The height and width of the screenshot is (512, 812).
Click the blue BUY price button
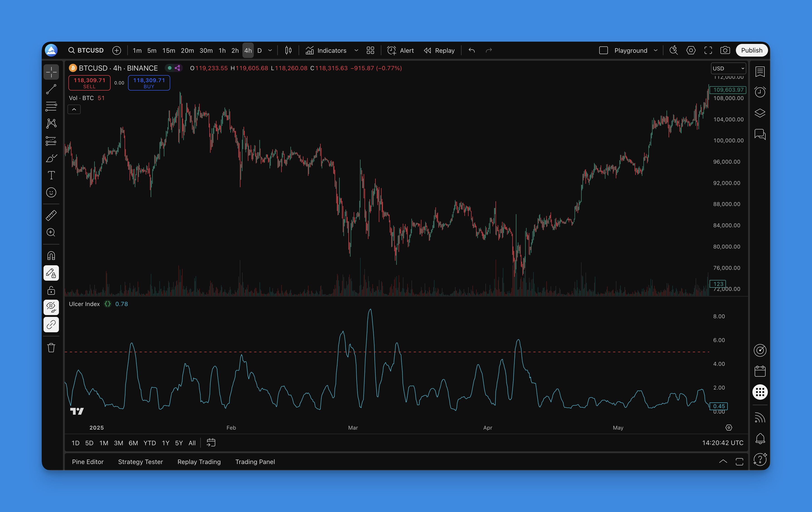(x=149, y=83)
